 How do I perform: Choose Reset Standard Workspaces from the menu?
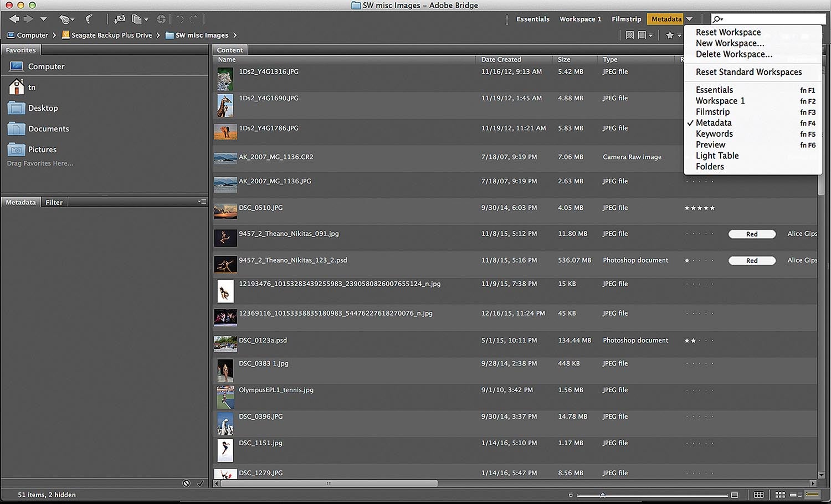click(749, 72)
